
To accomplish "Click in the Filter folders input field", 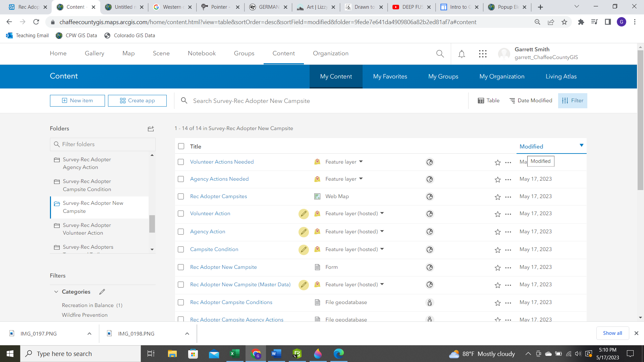I will point(103,144).
